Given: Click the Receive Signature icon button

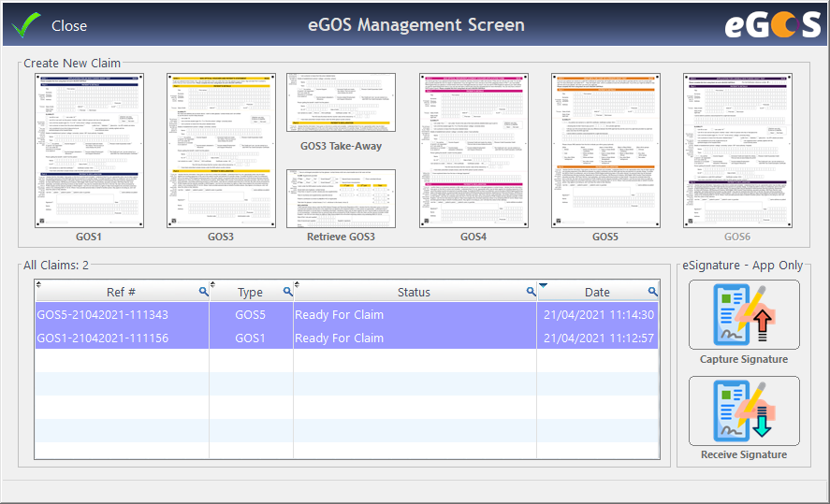Looking at the screenshot, I should coord(744,410).
